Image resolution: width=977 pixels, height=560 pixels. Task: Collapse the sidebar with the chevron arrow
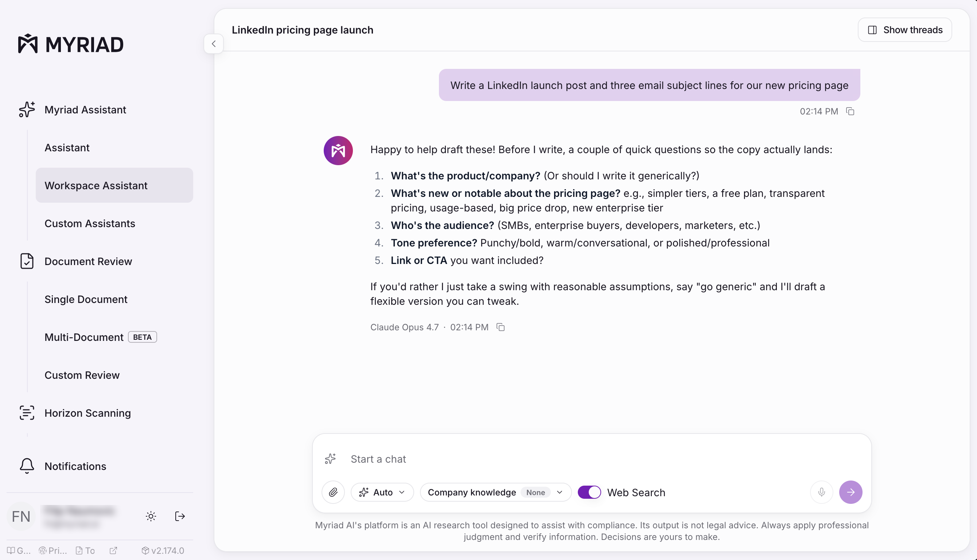point(214,44)
